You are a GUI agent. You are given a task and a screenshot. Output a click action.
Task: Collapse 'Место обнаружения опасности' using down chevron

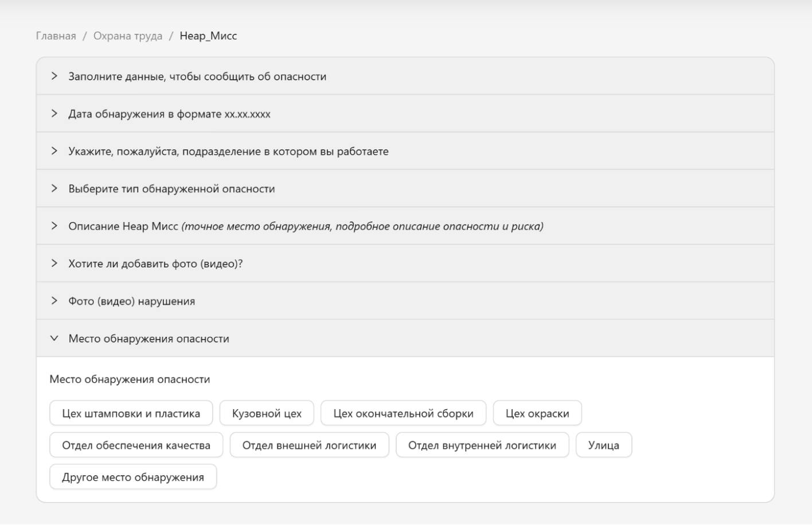click(54, 339)
